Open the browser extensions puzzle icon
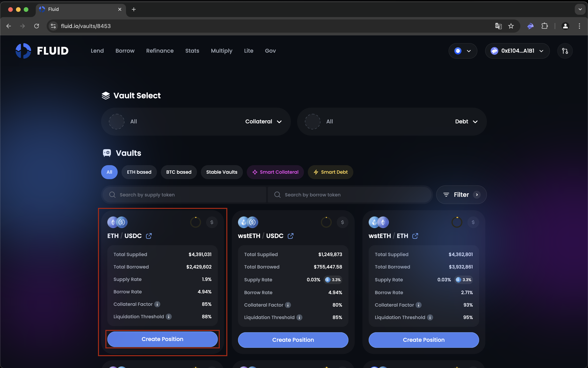The image size is (588, 368). click(545, 26)
